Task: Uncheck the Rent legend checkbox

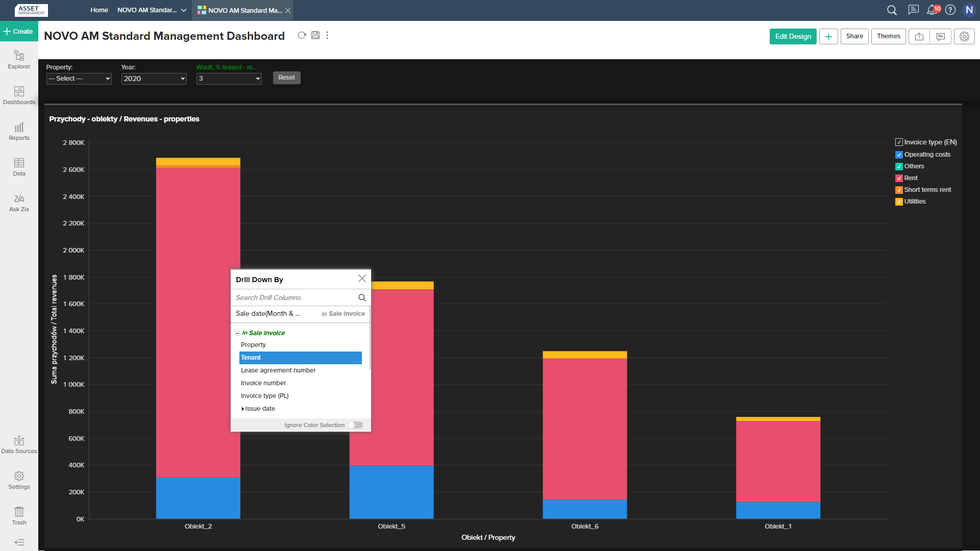Action: (899, 178)
